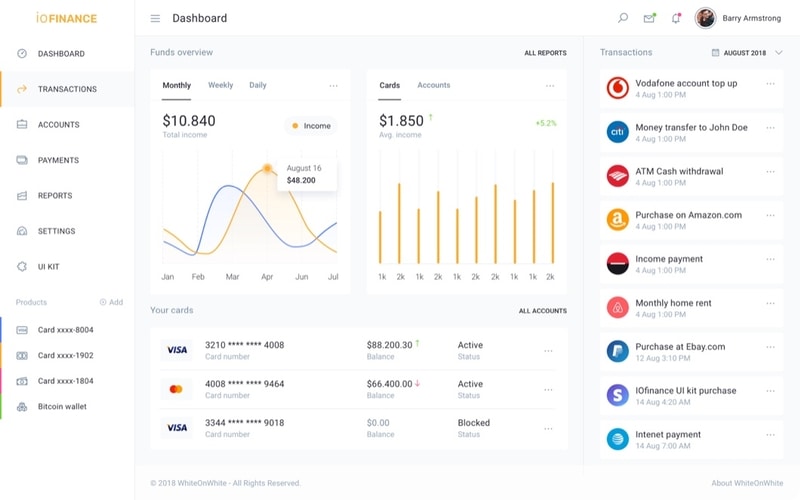Open options dots for Monthly chart card
The image size is (800, 500).
[333, 86]
